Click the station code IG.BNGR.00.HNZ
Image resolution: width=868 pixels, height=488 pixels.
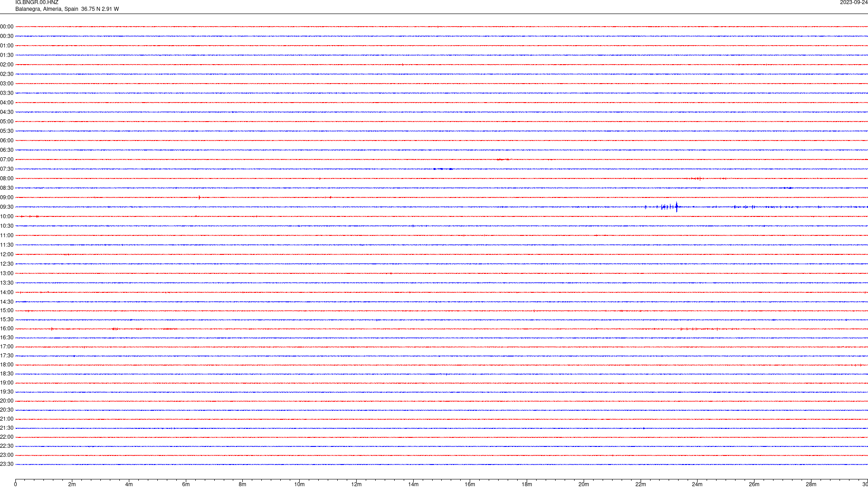point(37,3)
